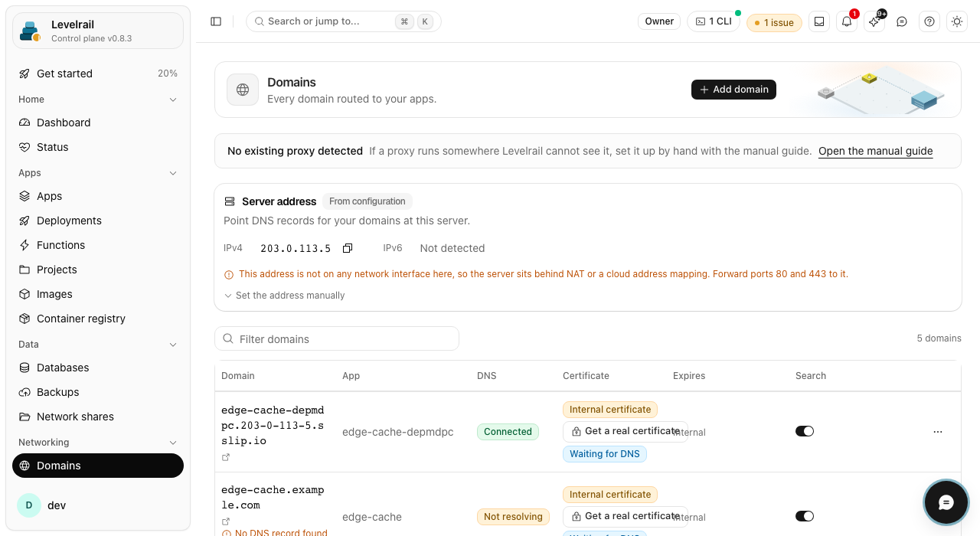The image size is (980, 536).
Task: Get a real certificate for edge-cache.example.com
Action: (626, 516)
